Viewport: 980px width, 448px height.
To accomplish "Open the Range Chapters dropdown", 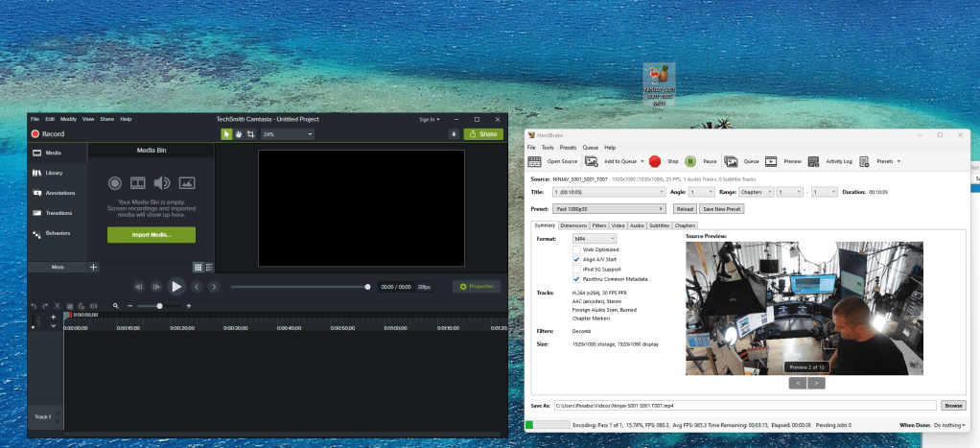I will pos(757,192).
